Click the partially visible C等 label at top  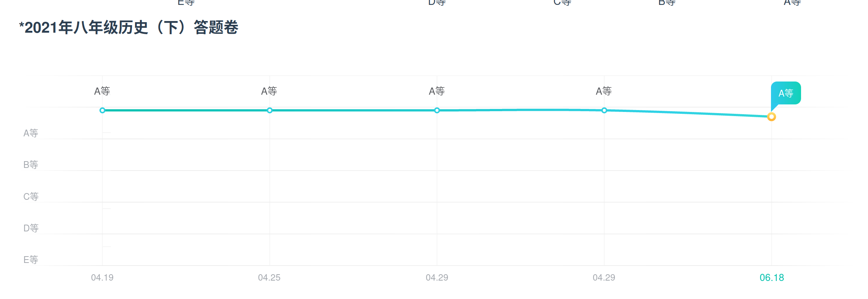pyautogui.click(x=562, y=2)
